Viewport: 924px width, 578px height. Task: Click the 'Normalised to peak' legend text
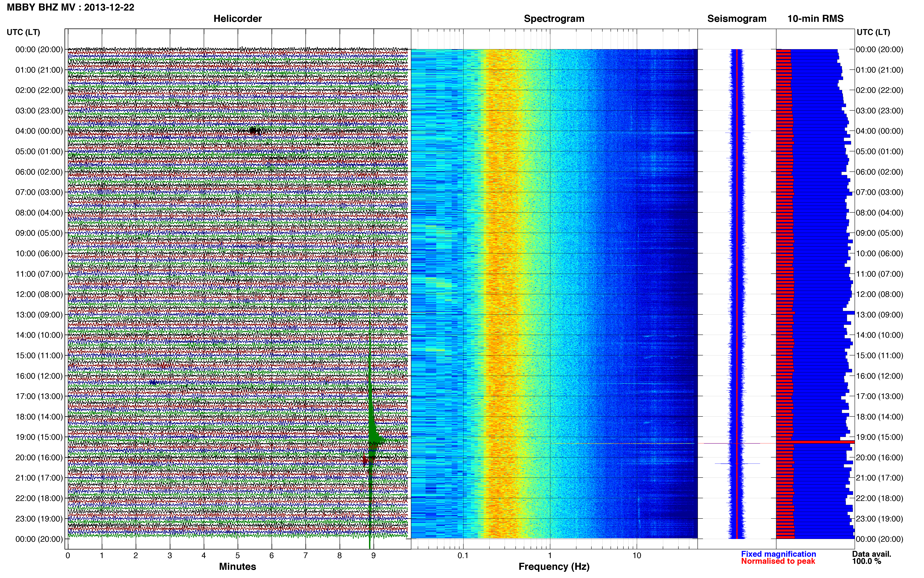pos(778,561)
